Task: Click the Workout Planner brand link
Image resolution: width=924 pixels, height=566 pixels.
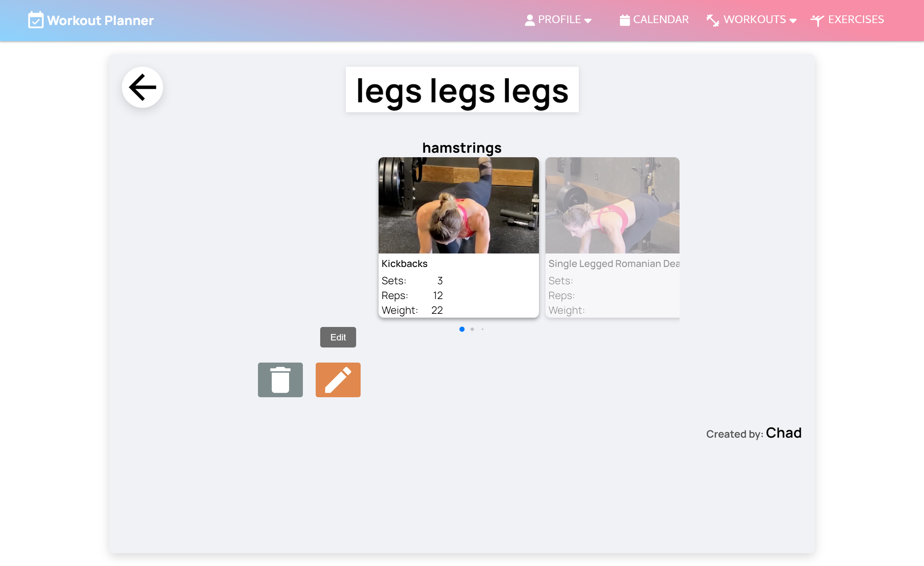Action: click(x=100, y=20)
